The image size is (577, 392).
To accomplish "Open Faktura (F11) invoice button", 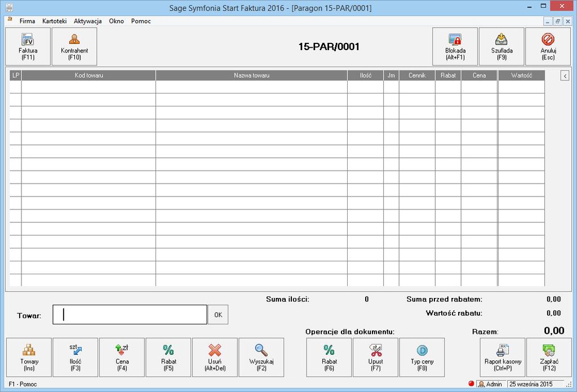I will pos(28,47).
